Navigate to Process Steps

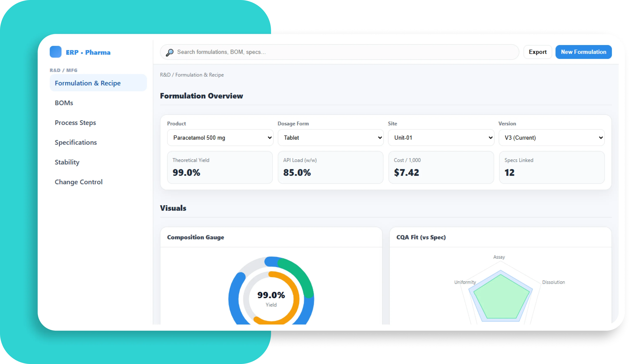click(75, 123)
